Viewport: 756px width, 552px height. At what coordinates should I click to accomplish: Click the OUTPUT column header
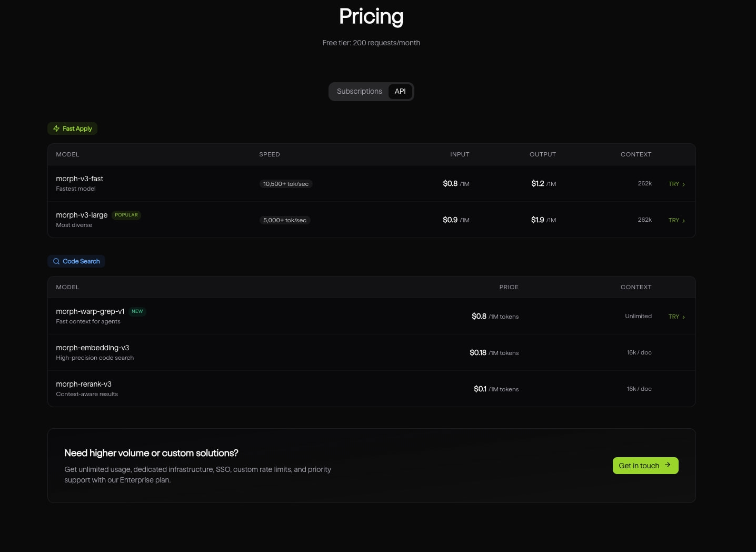543,154
